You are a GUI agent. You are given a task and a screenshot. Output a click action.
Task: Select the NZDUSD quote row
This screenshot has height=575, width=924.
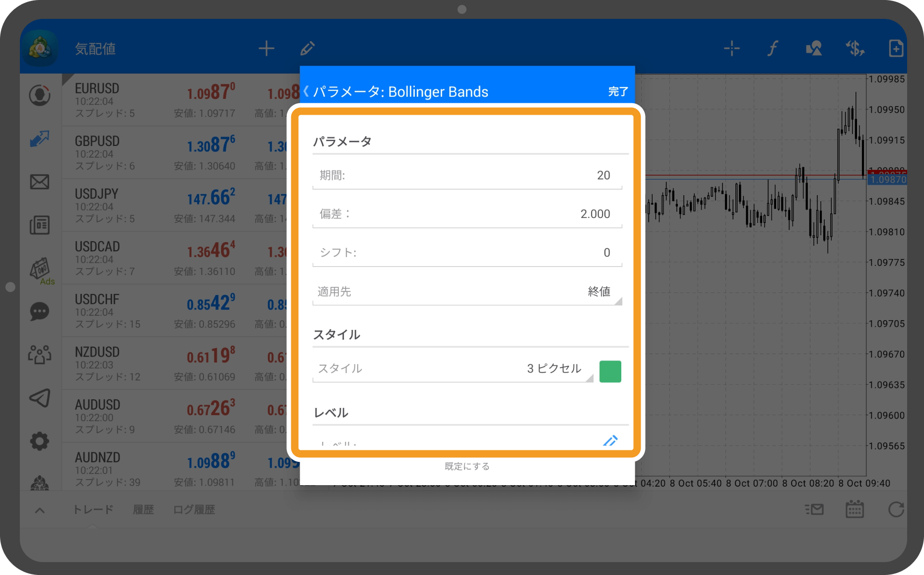point(181,363)
